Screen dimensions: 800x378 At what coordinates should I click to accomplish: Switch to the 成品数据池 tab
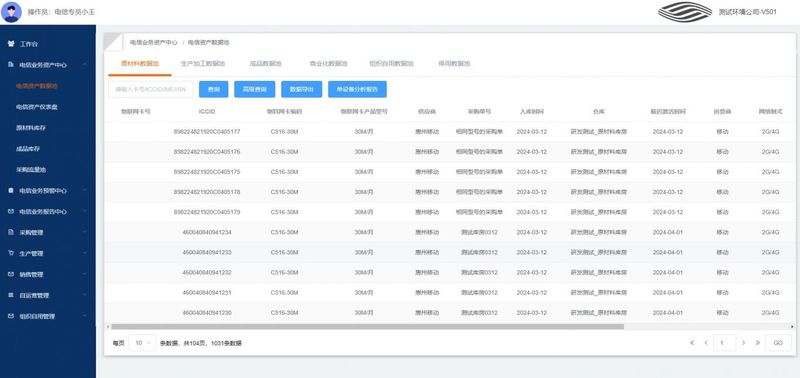265,64
